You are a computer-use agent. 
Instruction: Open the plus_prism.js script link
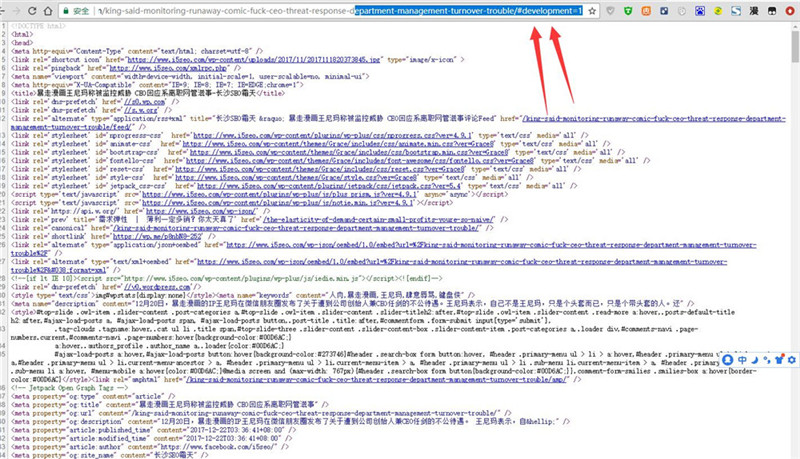280,194
